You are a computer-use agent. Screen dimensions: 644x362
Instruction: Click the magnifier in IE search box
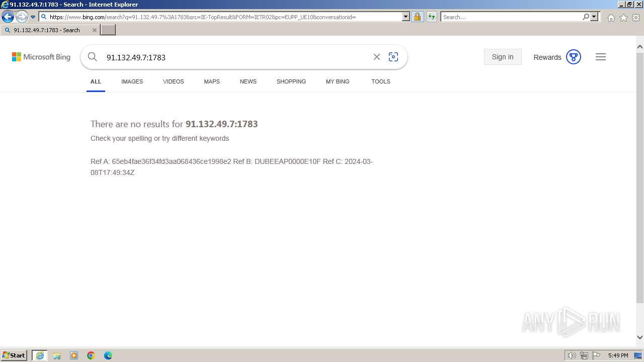(x=586, y=17)
